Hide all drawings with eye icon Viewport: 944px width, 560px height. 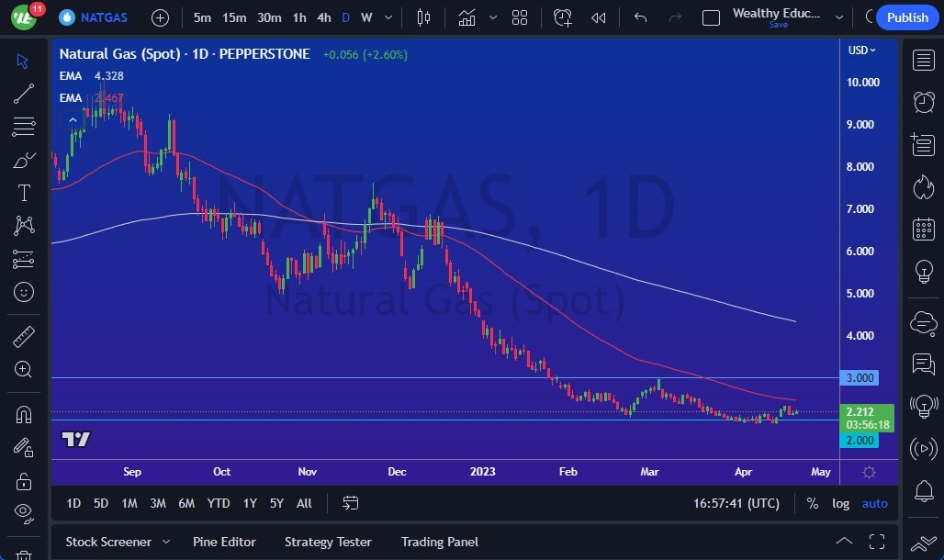pyautogui.click(x=24, y=513)
